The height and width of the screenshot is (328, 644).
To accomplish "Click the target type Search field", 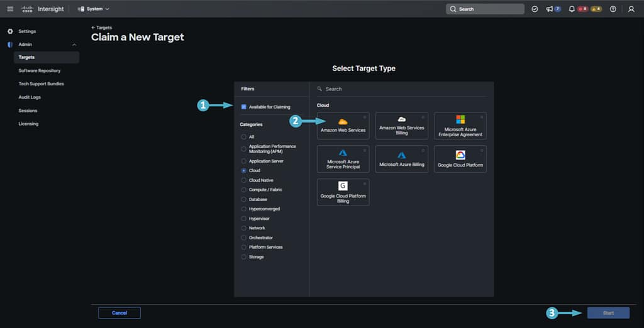I will pyautogui.click(x=402, y=89).
